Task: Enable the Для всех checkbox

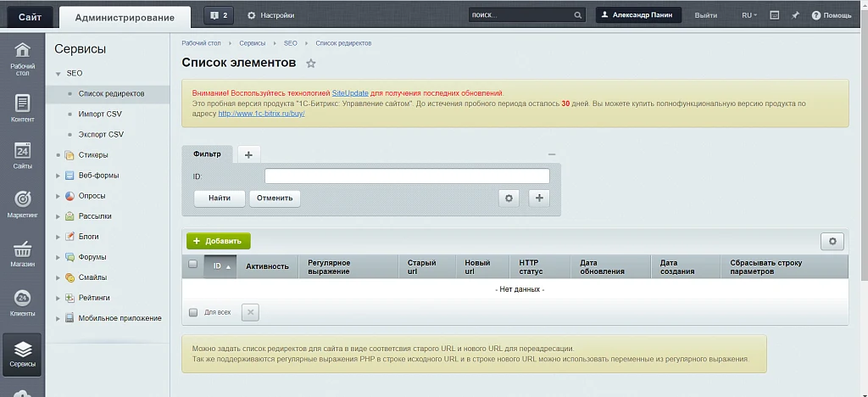Action: (x=193, y=312)
